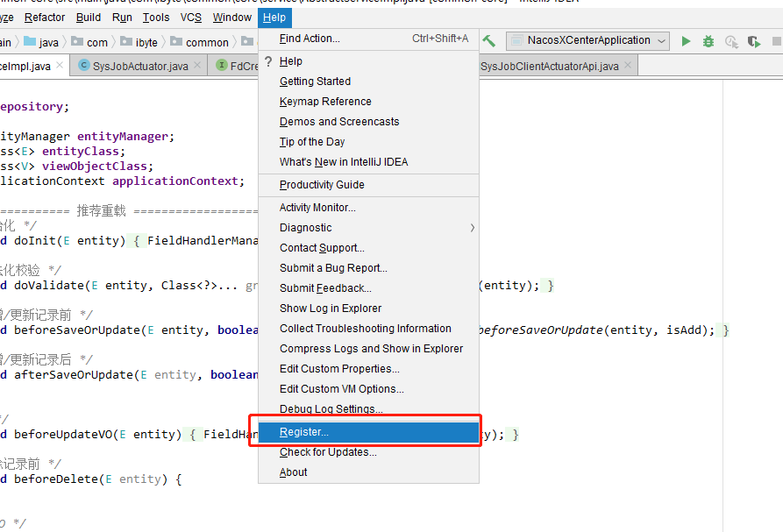
Task: Run NacosXCenterApplication with the green play icon
Action: coord(687,41)
